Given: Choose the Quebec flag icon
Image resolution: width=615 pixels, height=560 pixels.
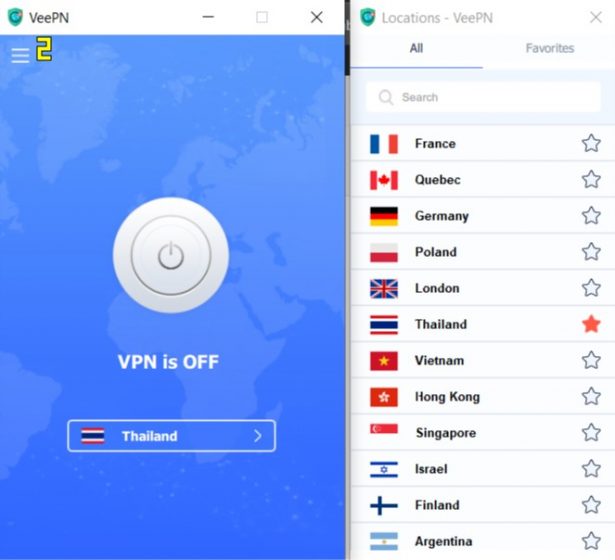Looking at the screenshot, I should pyautogui.click(x=384, y=180).
